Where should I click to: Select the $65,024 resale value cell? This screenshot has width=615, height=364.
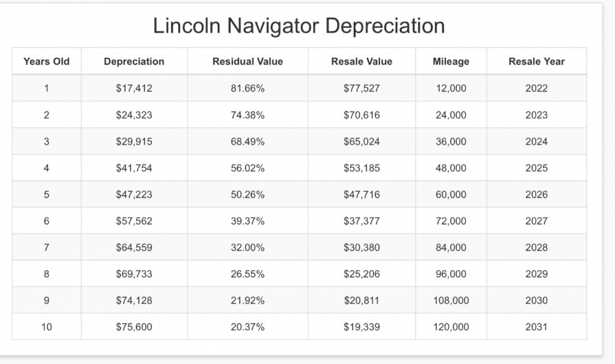pos(362,141)
